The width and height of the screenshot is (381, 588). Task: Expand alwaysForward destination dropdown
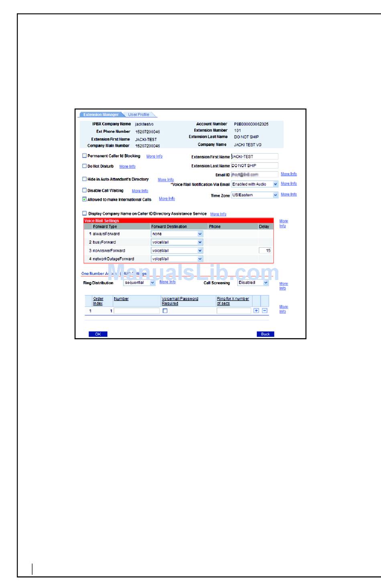click(177, 234)
